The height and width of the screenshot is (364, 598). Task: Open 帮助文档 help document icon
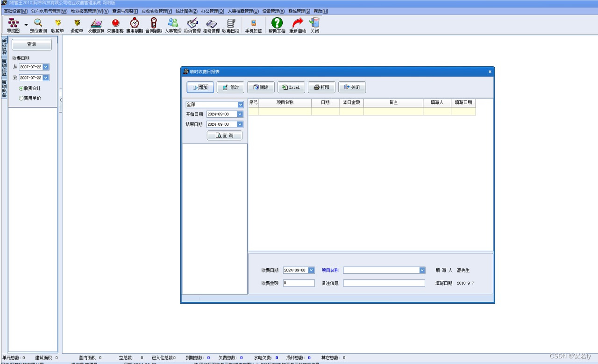[277, 25]
